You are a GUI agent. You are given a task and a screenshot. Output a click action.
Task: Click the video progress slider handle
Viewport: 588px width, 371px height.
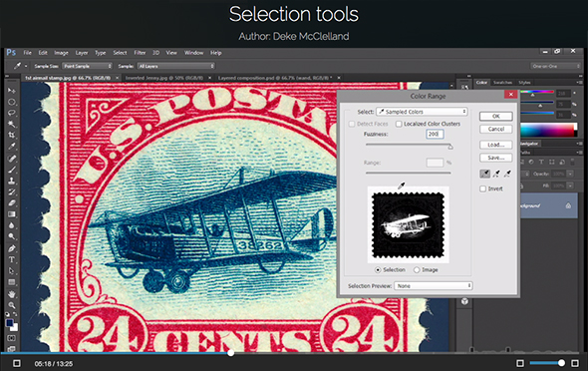231,353
